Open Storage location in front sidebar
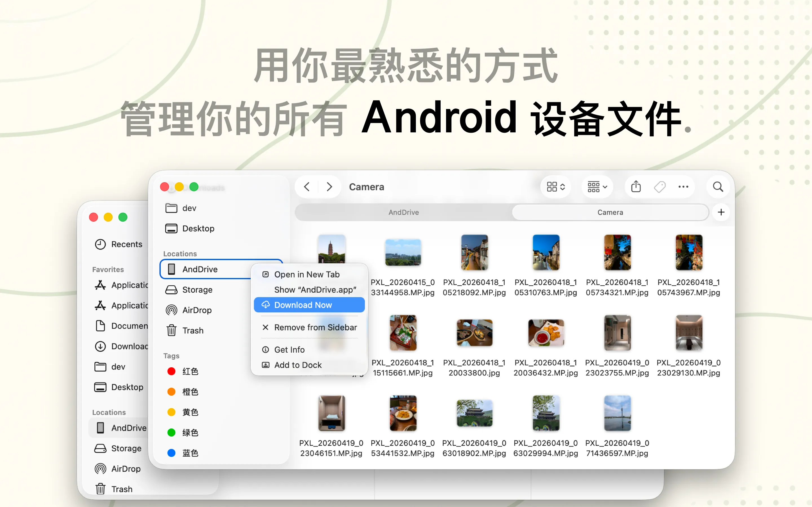The height and width of the screenshot is (507, 812). [197, 290]
